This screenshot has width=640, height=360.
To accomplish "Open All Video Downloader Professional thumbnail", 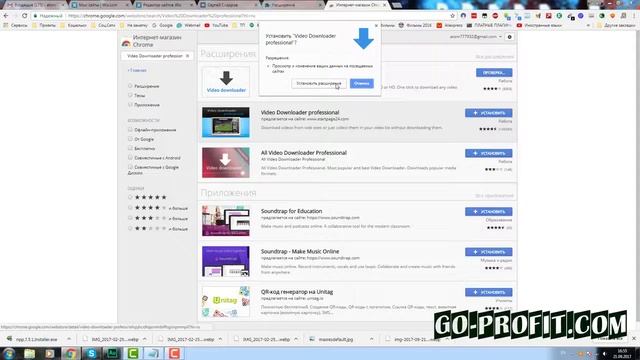I will pyautogui.click(x=226, y=163).
